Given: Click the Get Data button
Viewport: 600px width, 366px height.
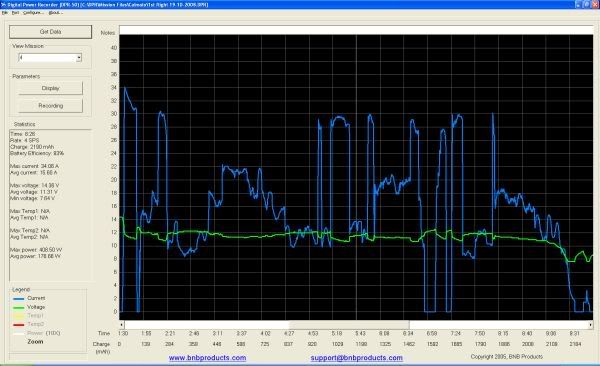Looking at the screenshot, I should [x=51, y=32].
